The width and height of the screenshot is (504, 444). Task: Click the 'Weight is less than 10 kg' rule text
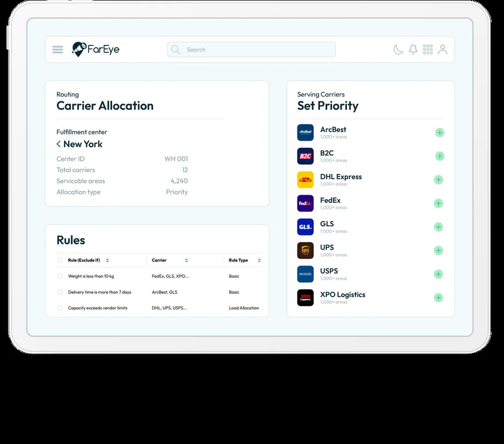pos(91,276)
